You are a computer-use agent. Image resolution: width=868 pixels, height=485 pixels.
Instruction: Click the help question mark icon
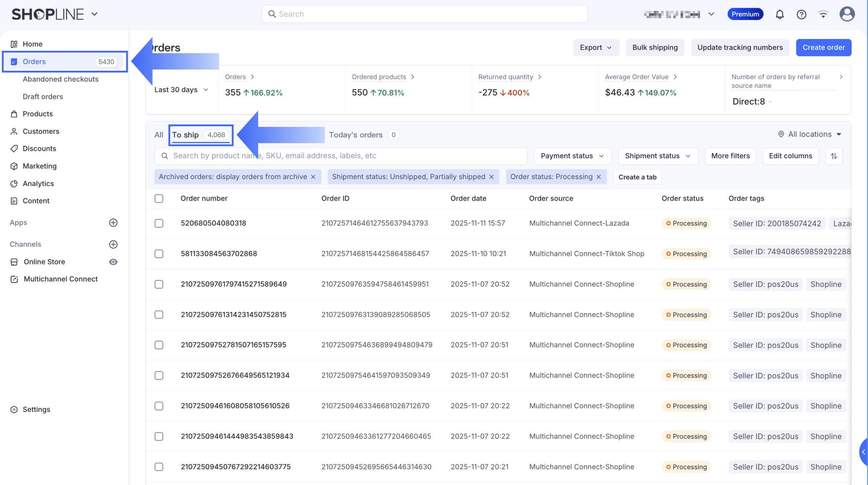click(x=801, y=15)
